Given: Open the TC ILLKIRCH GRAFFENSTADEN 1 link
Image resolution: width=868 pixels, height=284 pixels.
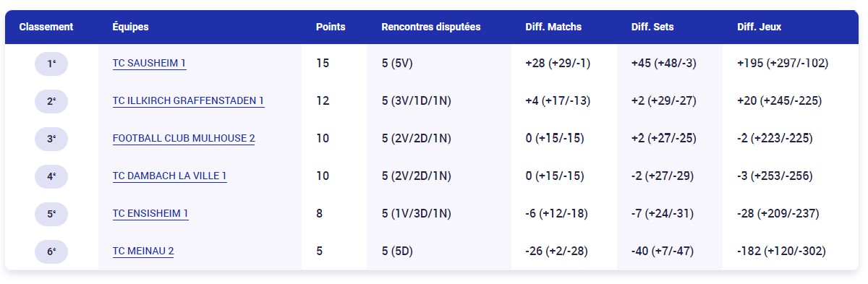Looking at the screenshot, I should (188, 100).
